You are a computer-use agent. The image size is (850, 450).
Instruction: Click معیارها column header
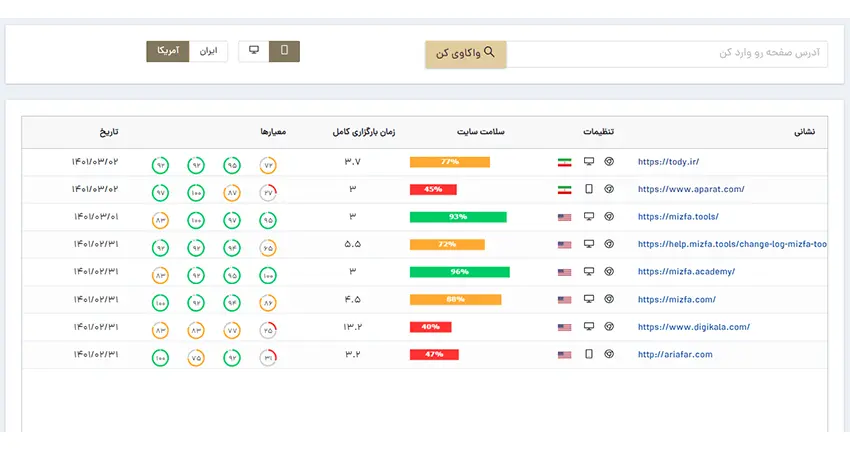[x=273, y=132]
